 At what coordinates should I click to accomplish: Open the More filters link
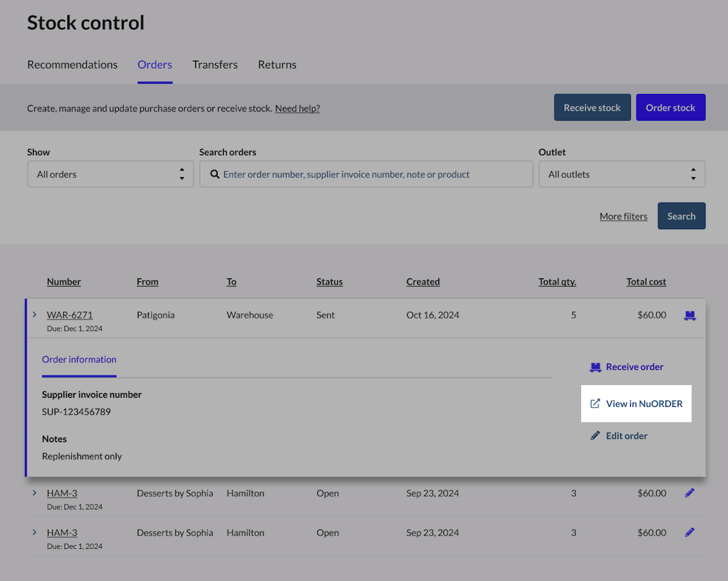[x=623, y=217]
